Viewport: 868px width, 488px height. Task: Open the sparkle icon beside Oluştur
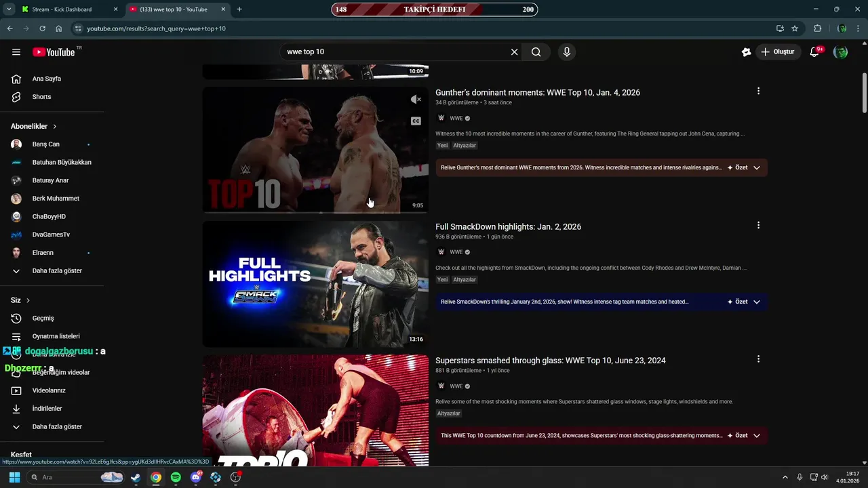tap(746, 52)
